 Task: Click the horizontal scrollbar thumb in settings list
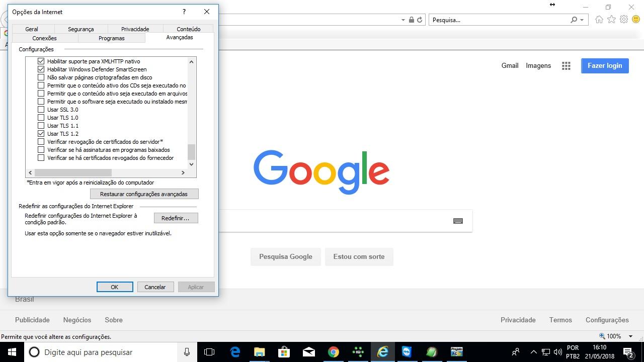coord(73,172)
